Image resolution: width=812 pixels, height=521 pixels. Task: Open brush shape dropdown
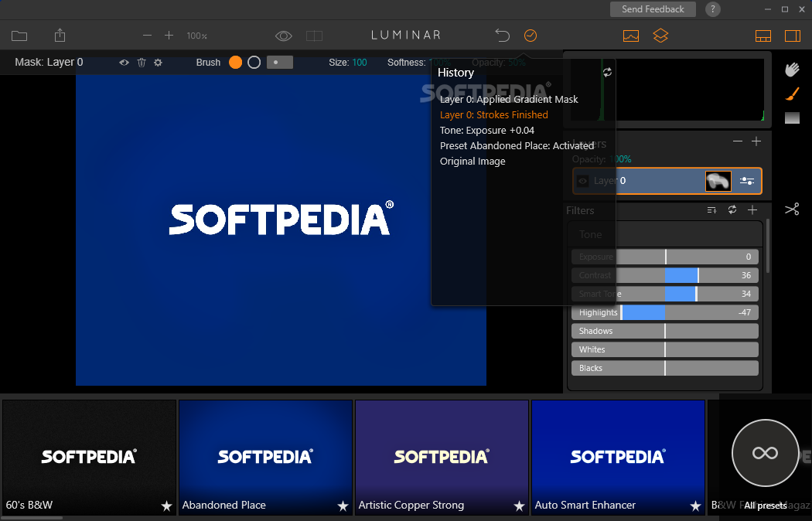pos(280,62)
